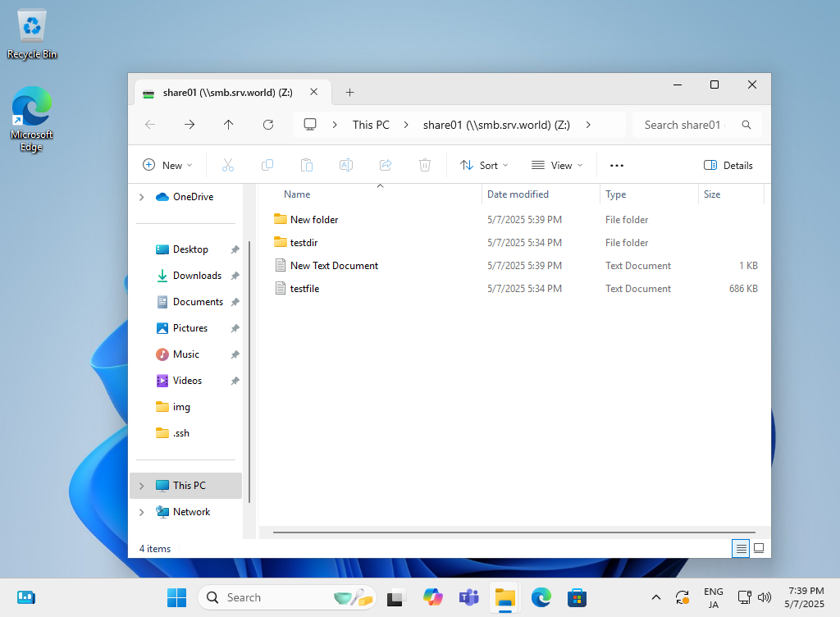Sort by the Size column header
The height and width of the screenshot is (617, 840).
pyautogui.click(x=712, y=194)
